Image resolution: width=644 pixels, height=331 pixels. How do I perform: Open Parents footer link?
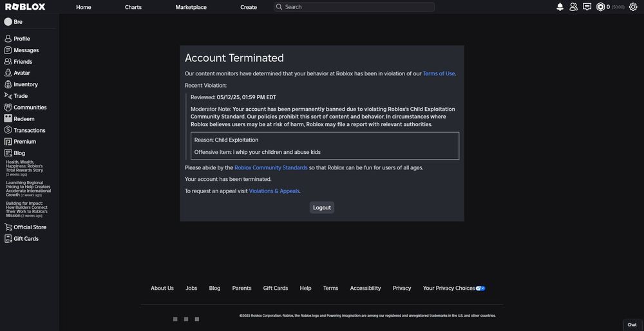pos(241,288)
